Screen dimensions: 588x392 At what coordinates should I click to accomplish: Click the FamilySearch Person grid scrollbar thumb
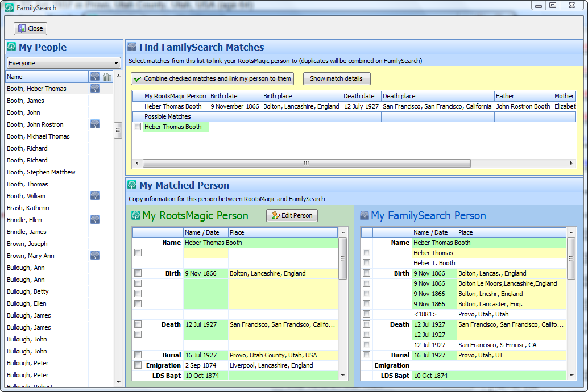pos(571,258)
